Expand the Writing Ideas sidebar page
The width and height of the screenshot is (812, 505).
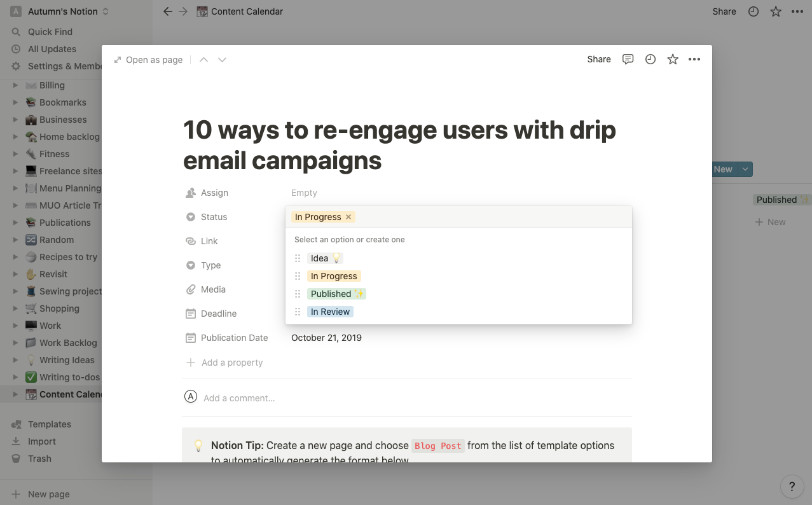click(x=15, y=360)
